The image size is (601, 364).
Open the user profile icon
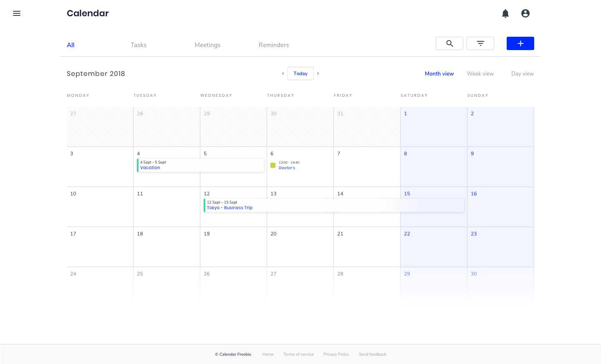pyautogui.click(x=525, y=13)
